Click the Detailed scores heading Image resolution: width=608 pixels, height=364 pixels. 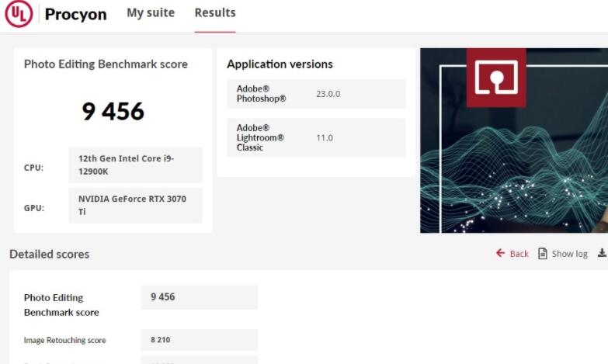click(49, 254)
